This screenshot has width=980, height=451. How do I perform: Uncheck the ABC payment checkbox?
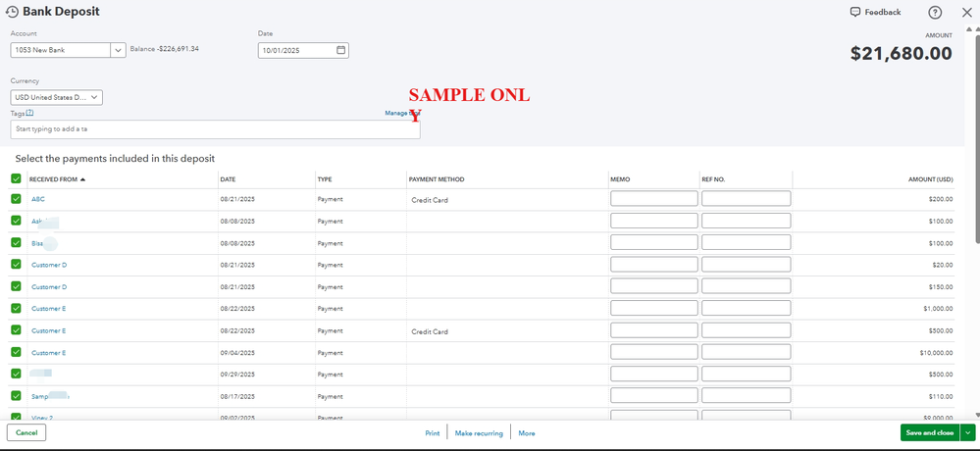pyautogui.click(x=17, y=199)
